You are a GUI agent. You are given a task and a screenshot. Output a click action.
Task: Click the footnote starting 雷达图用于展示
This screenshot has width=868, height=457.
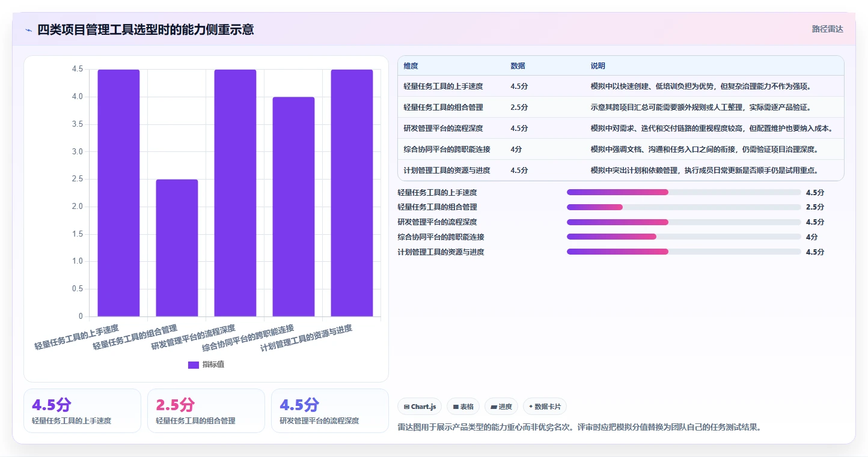pos(580,428)
